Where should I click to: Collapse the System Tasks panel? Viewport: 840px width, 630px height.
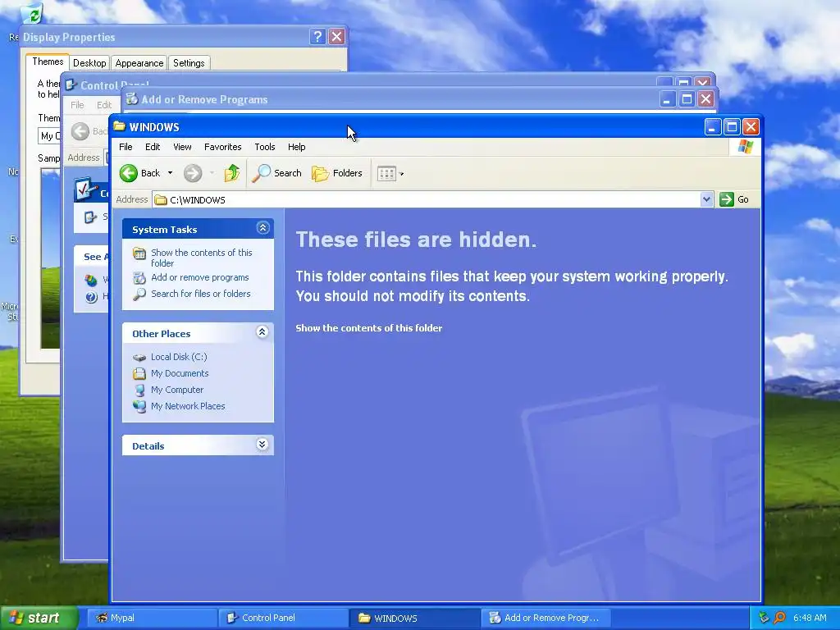[x=262, y=228]
